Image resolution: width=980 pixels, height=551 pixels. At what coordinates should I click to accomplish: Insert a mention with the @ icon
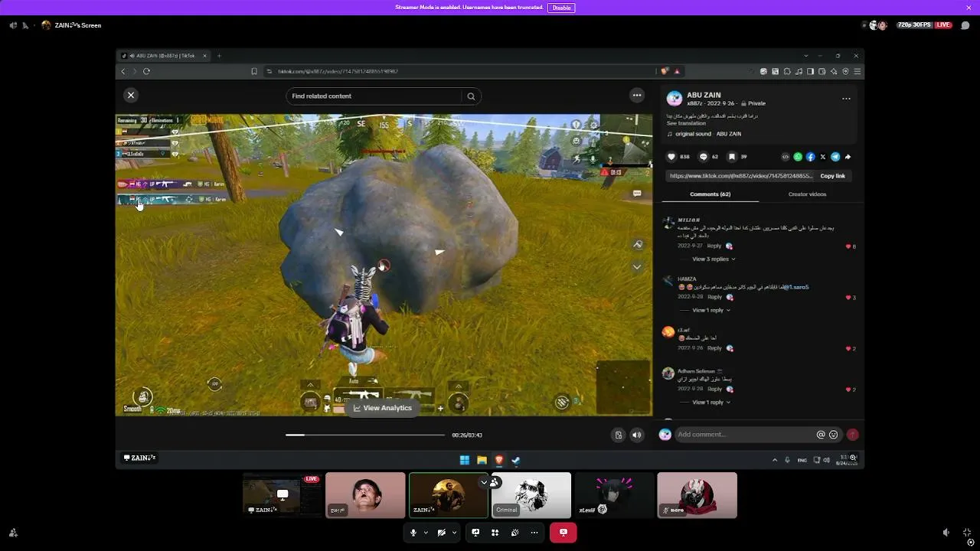pos(821,435)
